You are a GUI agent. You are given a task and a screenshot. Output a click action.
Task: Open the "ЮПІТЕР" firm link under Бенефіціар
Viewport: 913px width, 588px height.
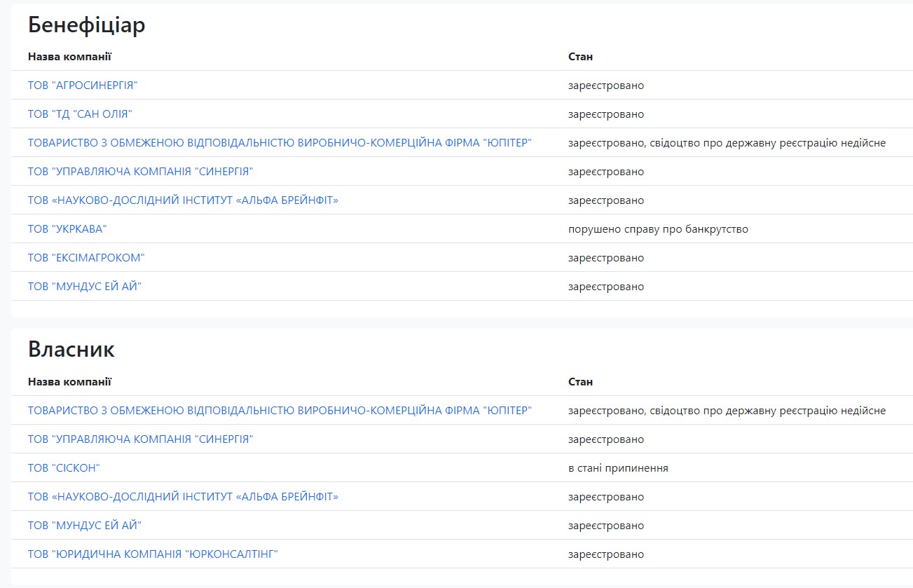tap(280, 143)
